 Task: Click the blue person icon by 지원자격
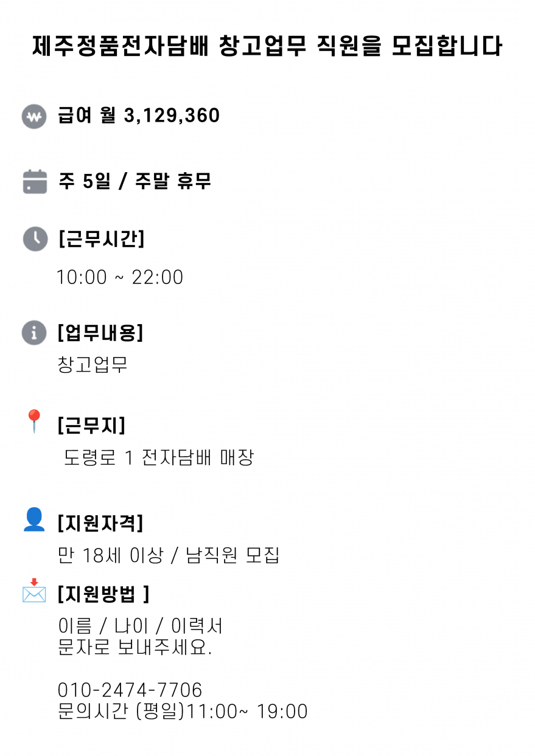click(34, 519)
